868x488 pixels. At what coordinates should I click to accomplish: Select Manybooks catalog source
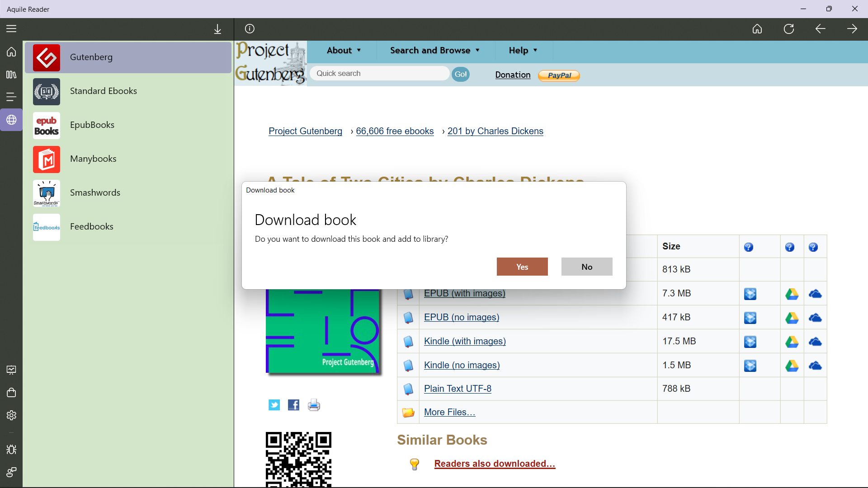click(128, 159)
